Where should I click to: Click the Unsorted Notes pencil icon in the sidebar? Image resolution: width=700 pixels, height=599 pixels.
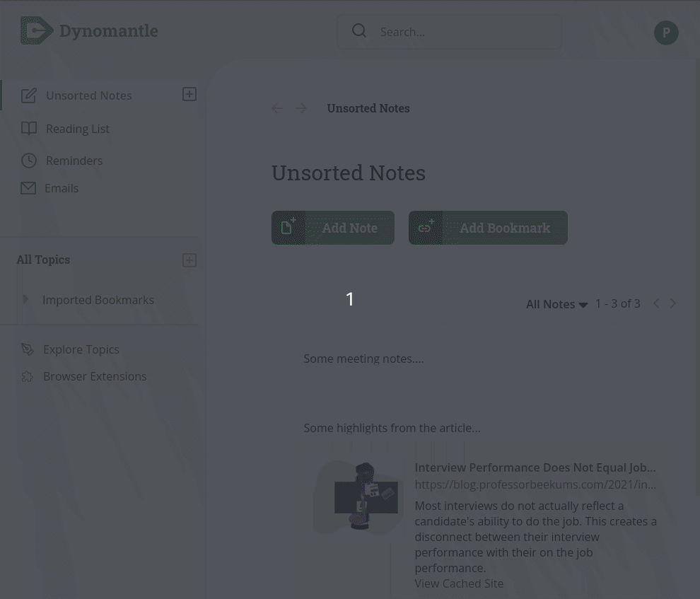[29, 95]
